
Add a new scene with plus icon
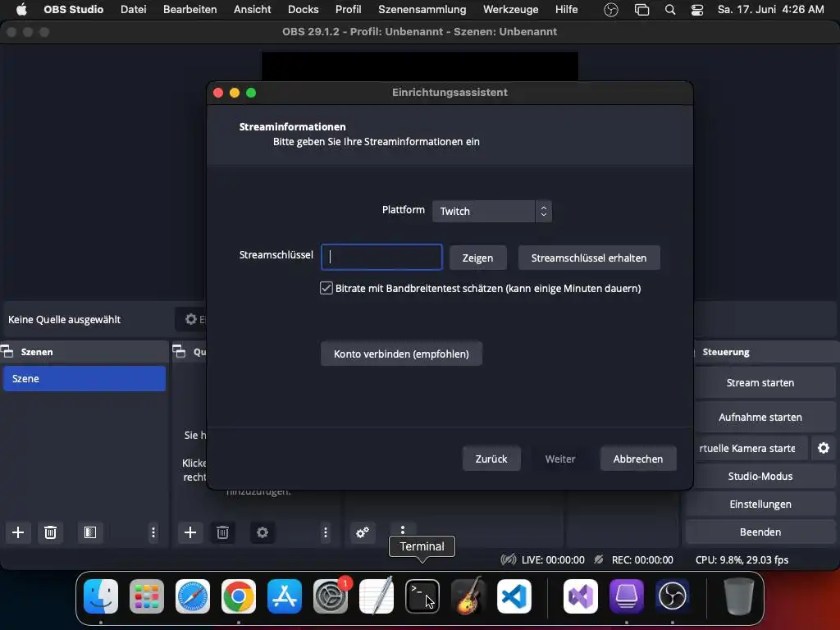pos(18,532)
